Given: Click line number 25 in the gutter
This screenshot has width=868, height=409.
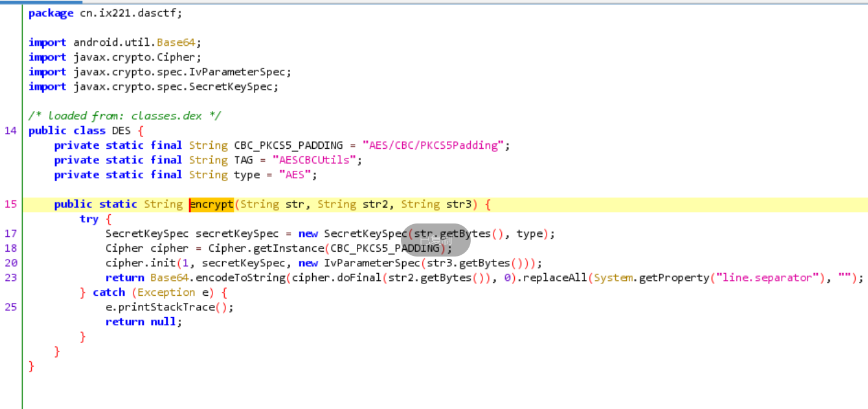Looking at the screenshot, I should (10, 307).
